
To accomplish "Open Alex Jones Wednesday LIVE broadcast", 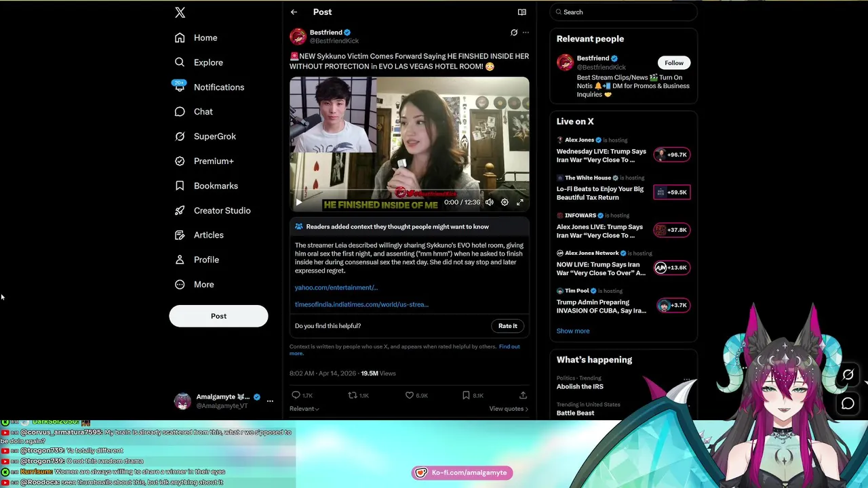I will pos(601,156).
